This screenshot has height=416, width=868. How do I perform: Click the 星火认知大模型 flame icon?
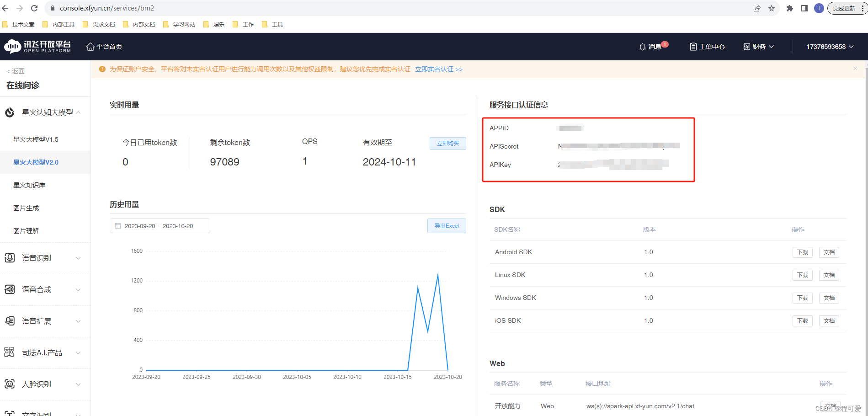(10, 112)
